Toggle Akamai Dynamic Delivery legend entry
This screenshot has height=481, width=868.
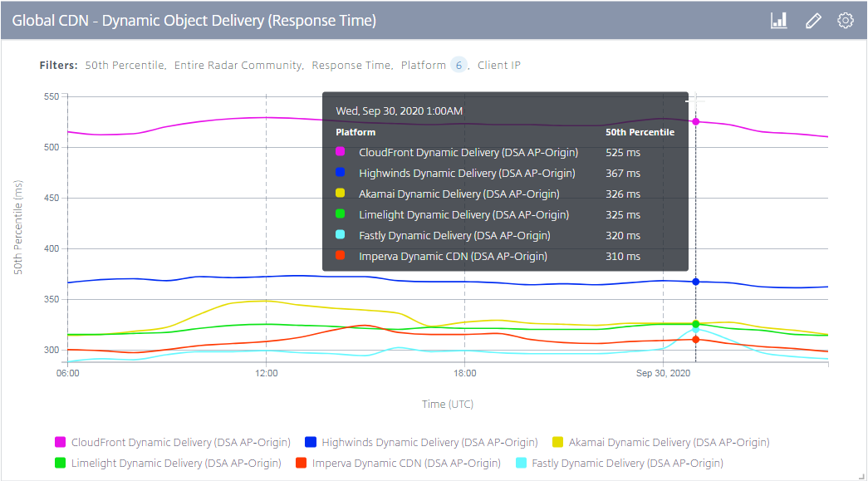[661, 442]
